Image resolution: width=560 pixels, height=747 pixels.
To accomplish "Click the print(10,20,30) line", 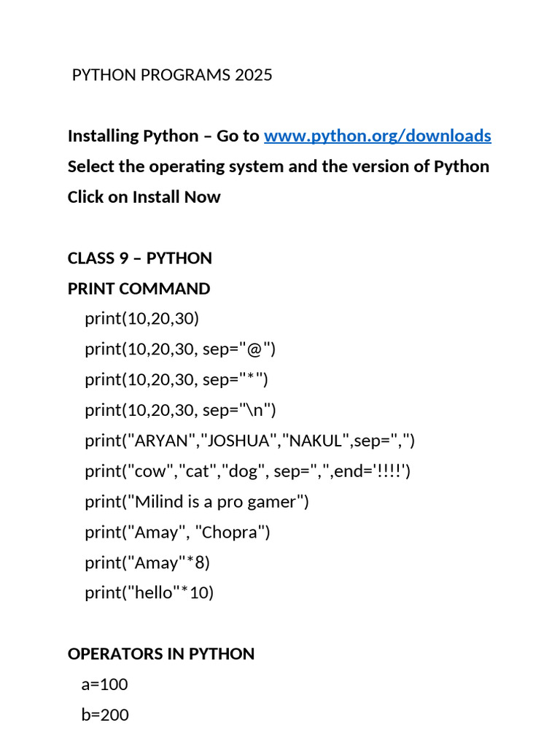I will [142, 319].
